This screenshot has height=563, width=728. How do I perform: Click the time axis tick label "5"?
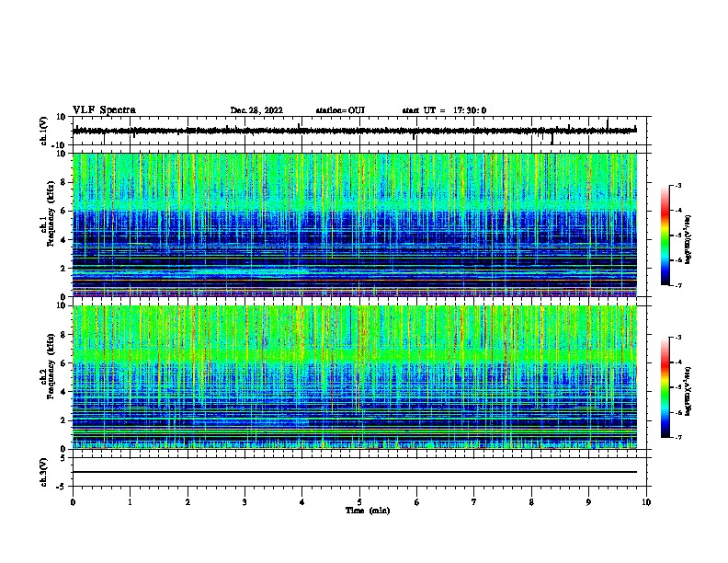359,502
